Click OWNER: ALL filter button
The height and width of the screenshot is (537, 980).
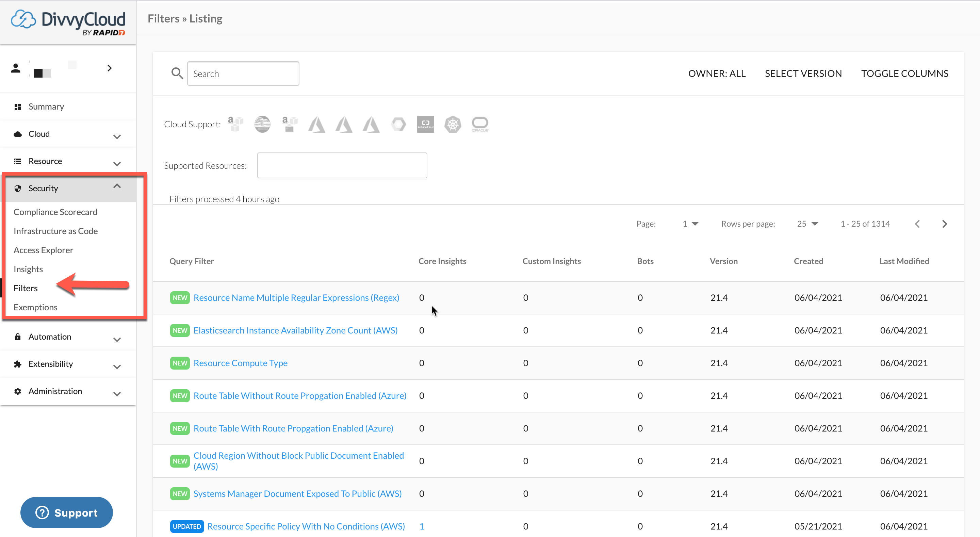pyautogui.click(x=716, y=73)
